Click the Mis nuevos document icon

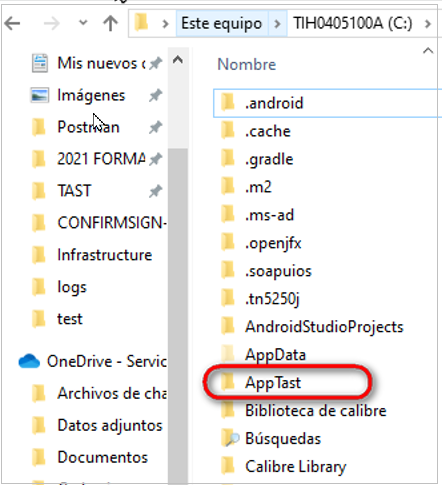tap(40, 63)
